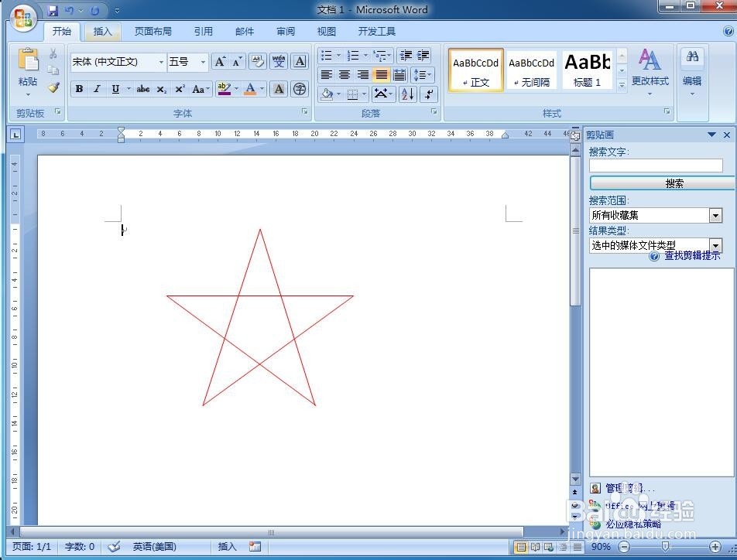
Task: Open the font name dropdown
Action: point(161,62)
